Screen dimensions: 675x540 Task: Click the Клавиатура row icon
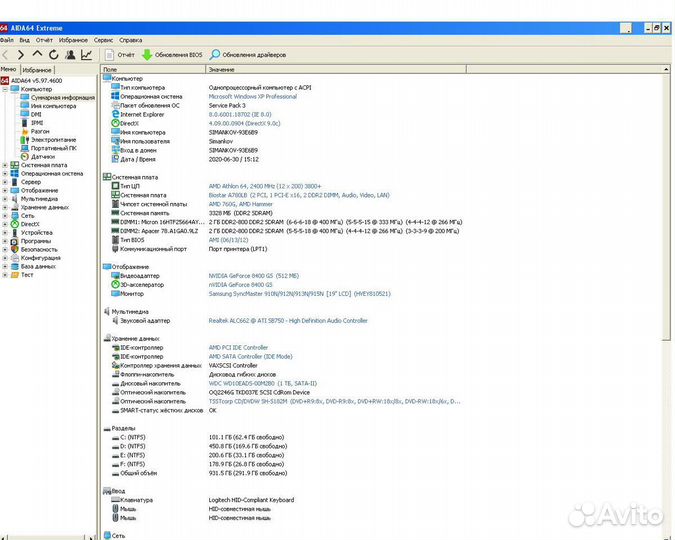pyautogui.click(x=115, y=500)
